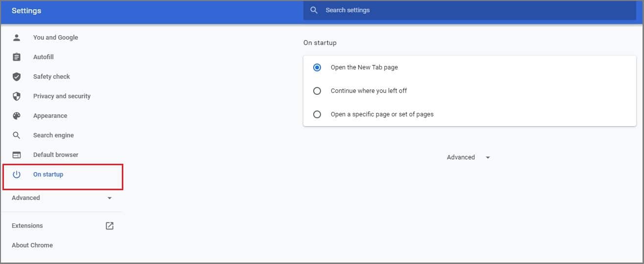The height and width of the screenshot is (264, 644).
Task: Click the person icon beside You and Google
Action: coord(17,38)
